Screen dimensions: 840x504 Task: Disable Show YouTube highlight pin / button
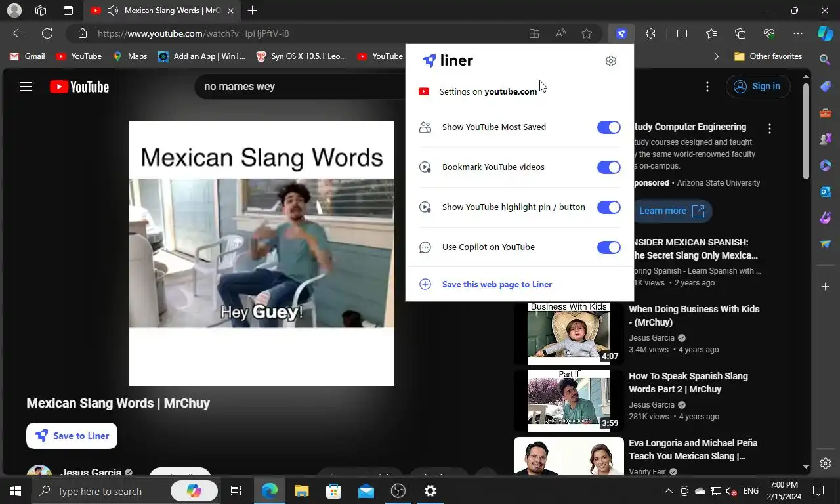pos(608,207)
